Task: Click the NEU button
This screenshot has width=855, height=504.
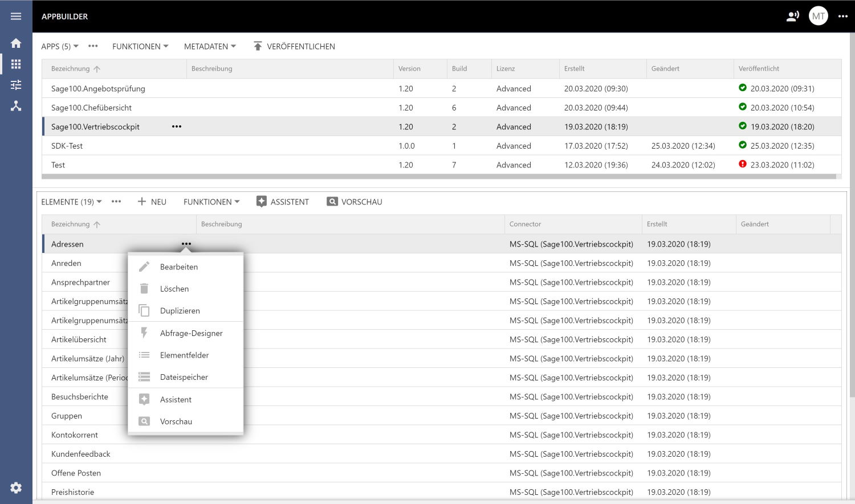Action: pyautogui.click(x=152, y=202)
